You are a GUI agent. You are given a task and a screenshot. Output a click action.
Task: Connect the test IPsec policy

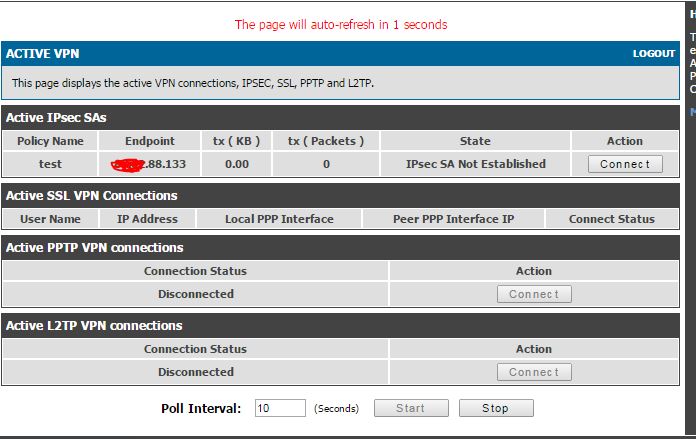tap(625, 164)
